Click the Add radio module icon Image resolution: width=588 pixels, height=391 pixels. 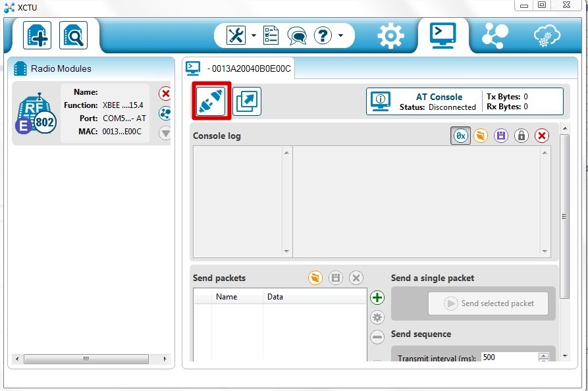(x=37, y=36)
